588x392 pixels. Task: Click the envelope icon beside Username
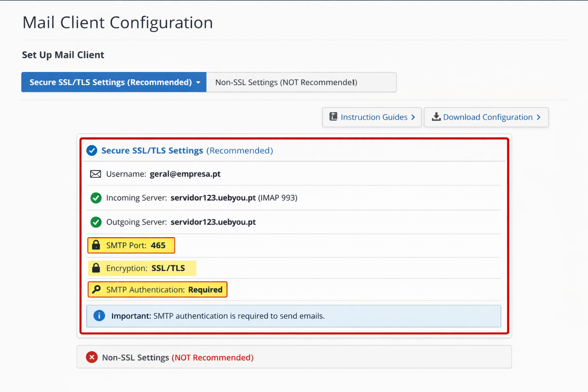point(95,174)
